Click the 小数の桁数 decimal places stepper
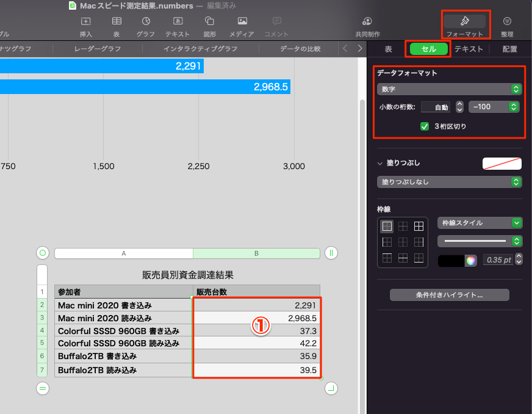532x414 pixels. click(x=459, y=107)
